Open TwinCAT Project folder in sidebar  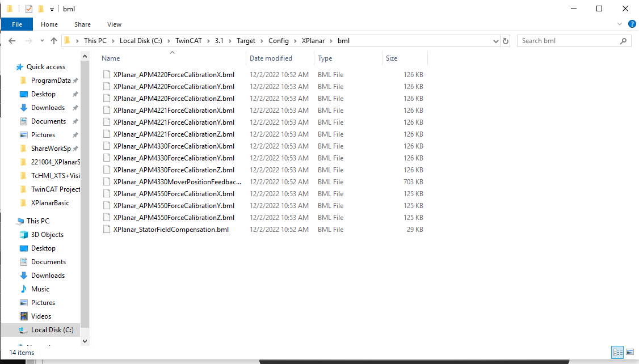56,189
